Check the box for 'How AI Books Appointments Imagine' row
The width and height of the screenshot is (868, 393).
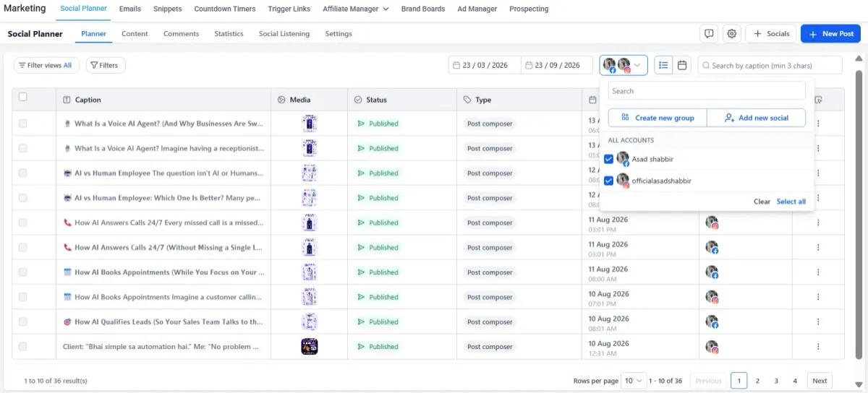pos(22,297)
